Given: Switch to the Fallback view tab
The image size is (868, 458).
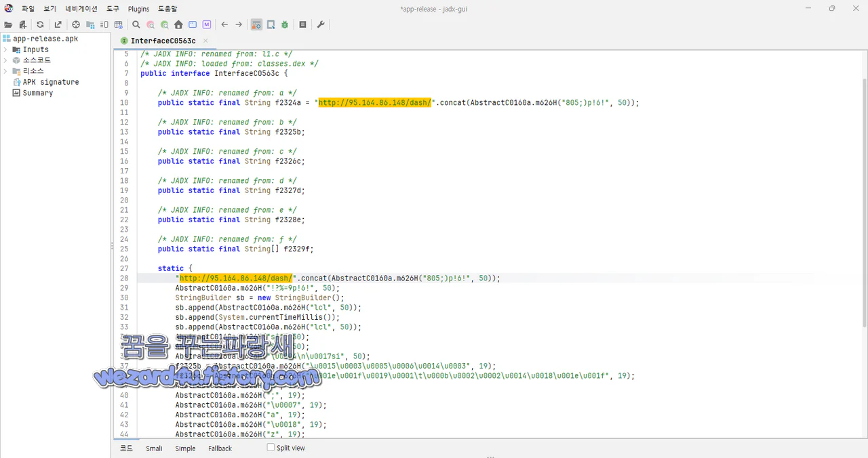Looking at the screenshot, I should click(220, 448).
